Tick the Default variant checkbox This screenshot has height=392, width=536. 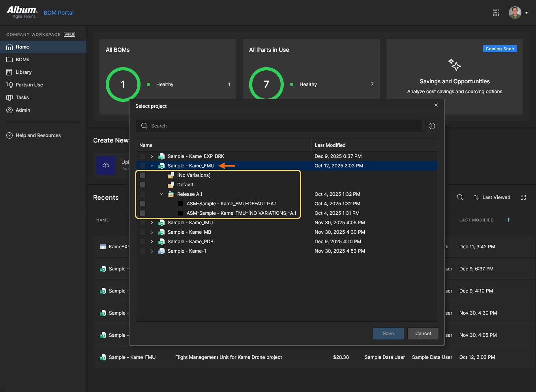tap(142, 185)
